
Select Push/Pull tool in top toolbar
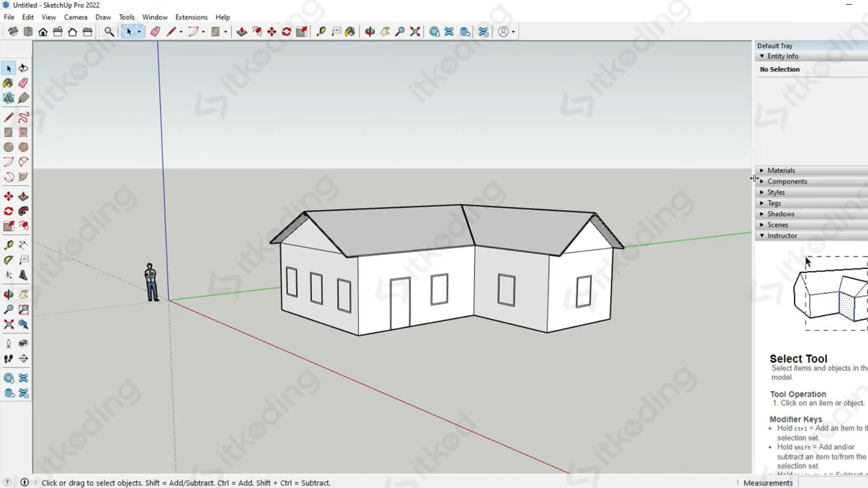241,31
